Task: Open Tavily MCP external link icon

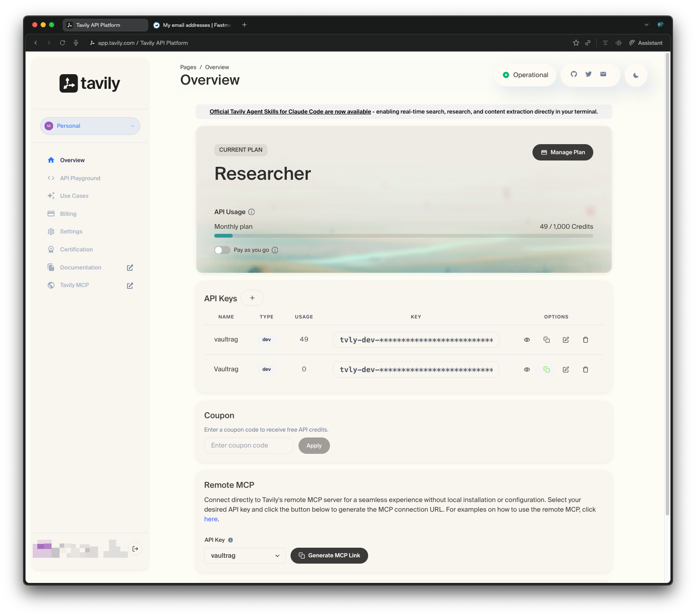Action: click(130, 286)
